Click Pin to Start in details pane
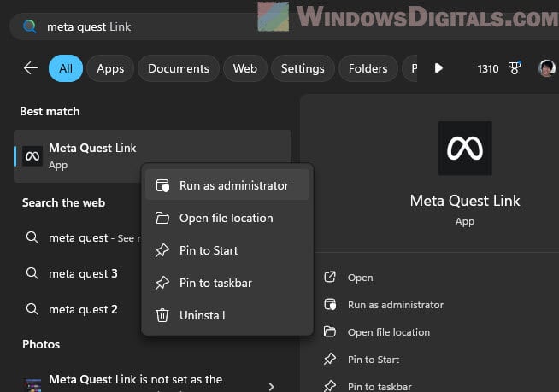The width and height of the screenshot is (559, 392). [x=374, y=360]
